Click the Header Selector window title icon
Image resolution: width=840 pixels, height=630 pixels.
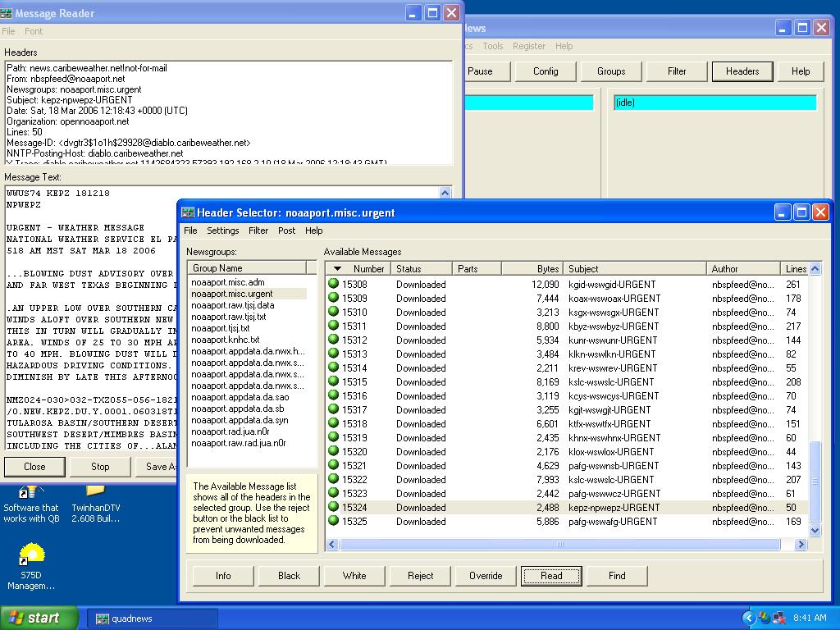click(x=188, y=212)
